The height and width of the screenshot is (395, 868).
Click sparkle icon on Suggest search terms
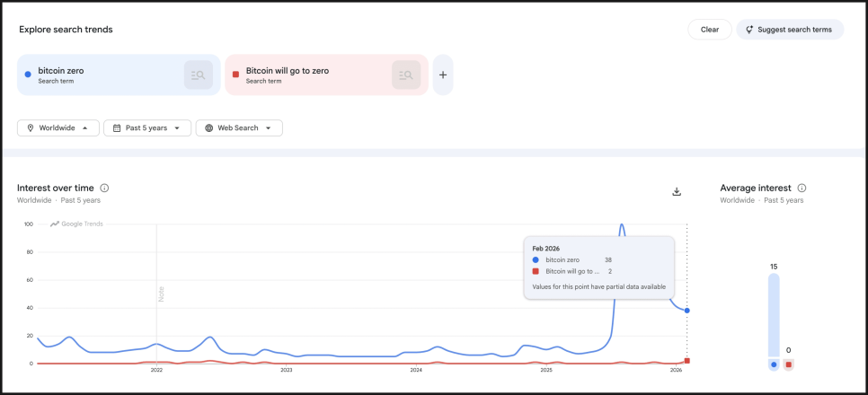click(x=749, y=30)
